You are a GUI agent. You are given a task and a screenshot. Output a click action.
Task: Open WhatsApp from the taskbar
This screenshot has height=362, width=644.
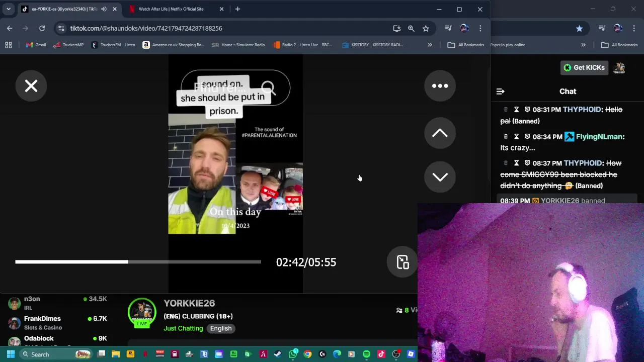click(x=293, y=354)
